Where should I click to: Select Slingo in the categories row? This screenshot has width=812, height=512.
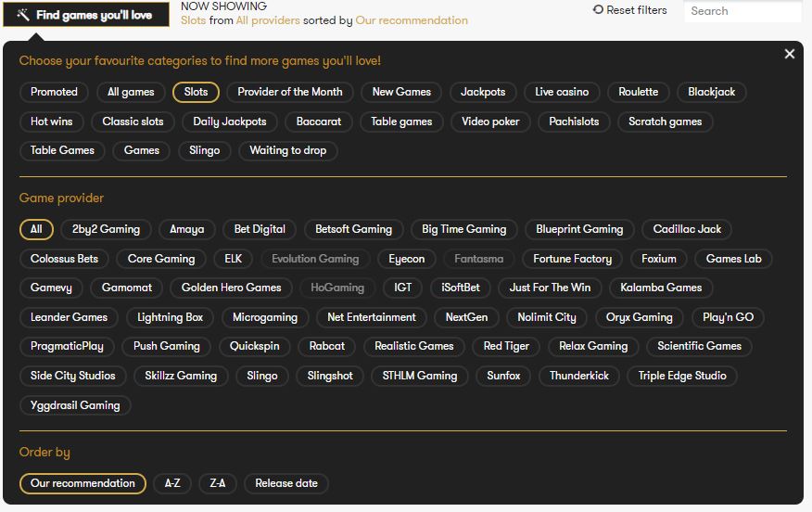pyautogui.click(x=205, y=150)
